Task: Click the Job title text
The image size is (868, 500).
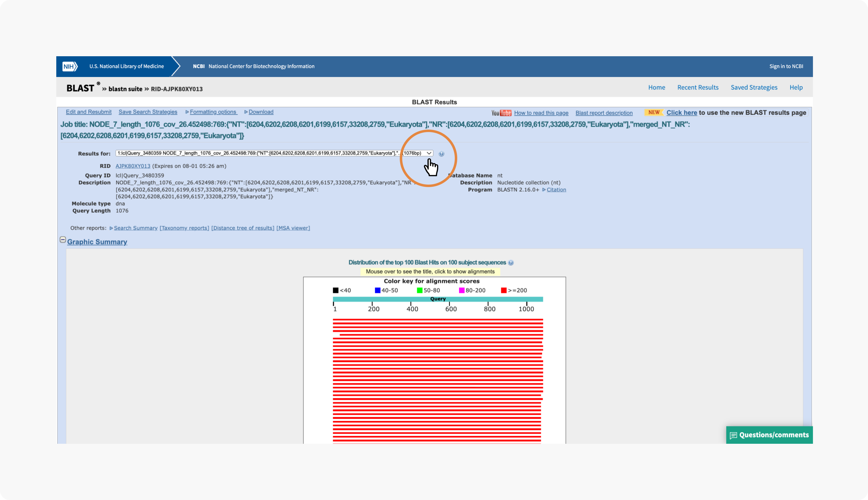Action: coord(375,130)
